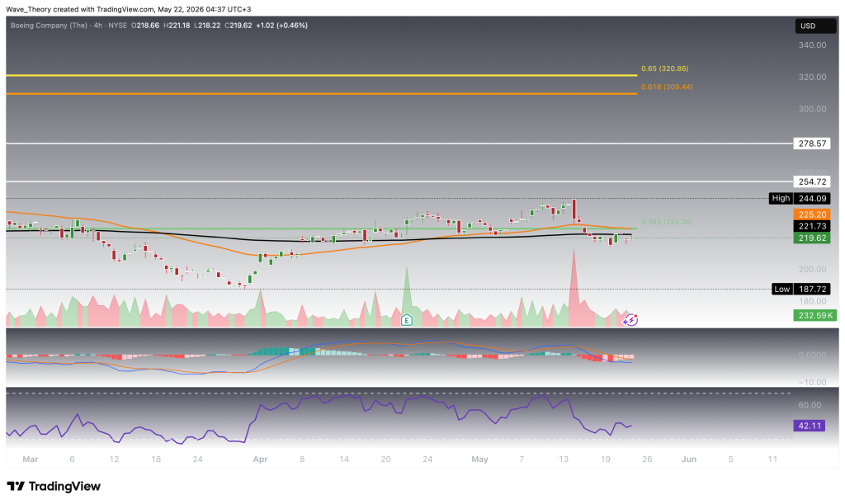The width and height of the screenshot is (845, 504).
Task: Click the C219.62 close value in legend
Action: point(238,26)
